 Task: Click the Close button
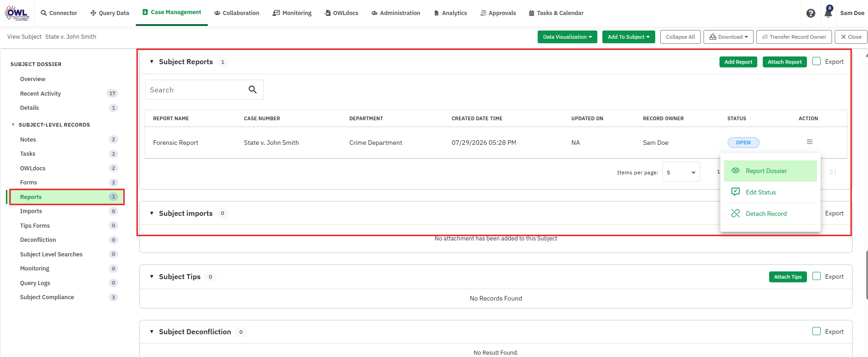[851, 37]
